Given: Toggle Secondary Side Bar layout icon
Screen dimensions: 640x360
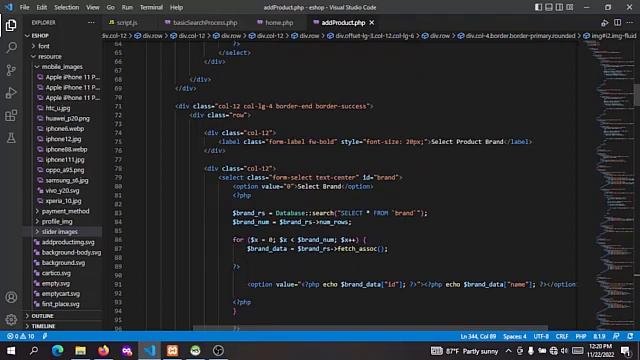Looking at the screenshot, I should point(559,7).
